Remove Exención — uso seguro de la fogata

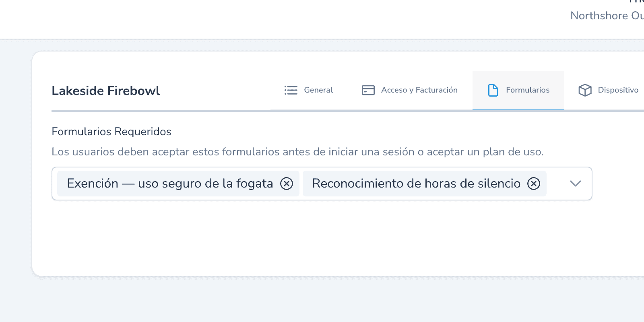click(x=287, y=184)
